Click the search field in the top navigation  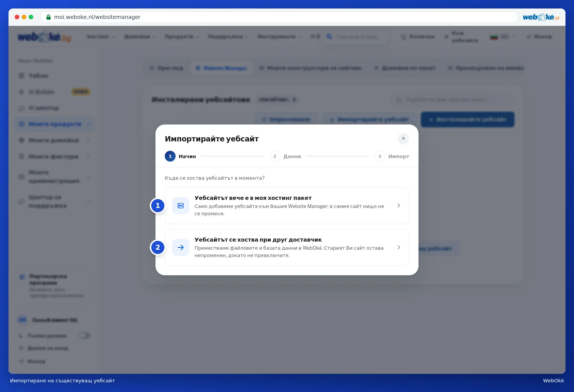(356, 37)
